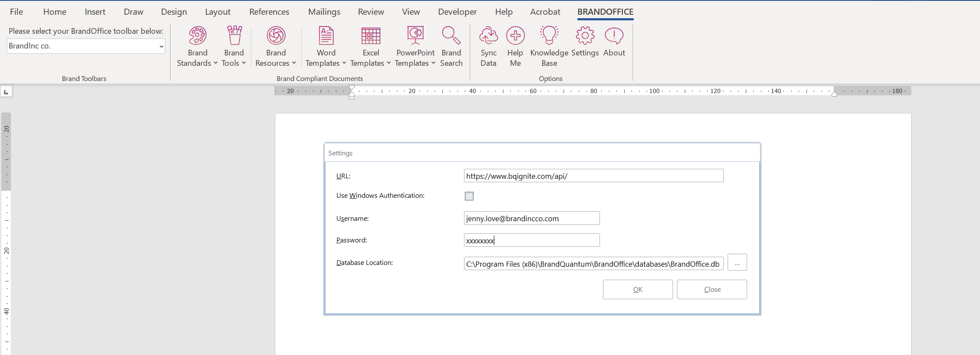Click the Close button in Settings dialog
This screenshot has height=355, width=980.
pos(712,289)
